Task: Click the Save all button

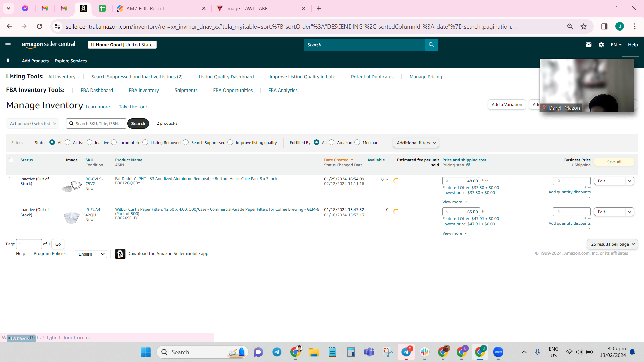Action: click(x=614, y=162)
